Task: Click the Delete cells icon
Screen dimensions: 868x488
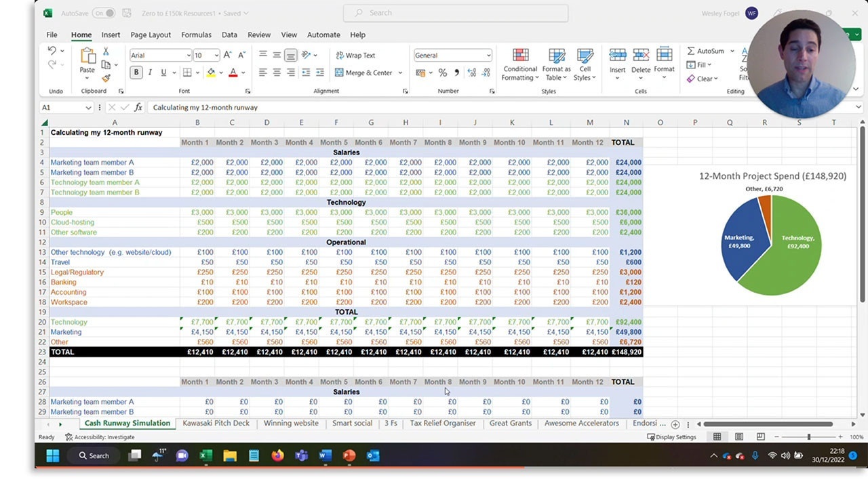Action: [641, 56]
